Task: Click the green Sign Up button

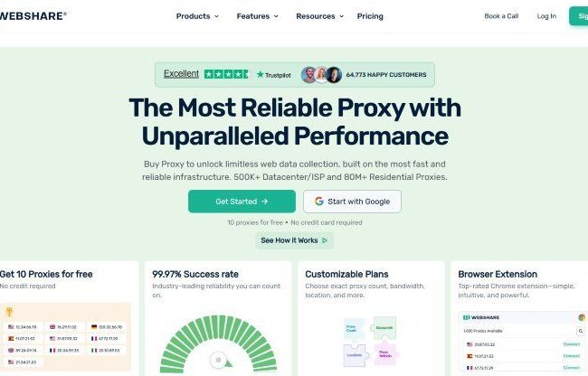Action: point(579,16)
